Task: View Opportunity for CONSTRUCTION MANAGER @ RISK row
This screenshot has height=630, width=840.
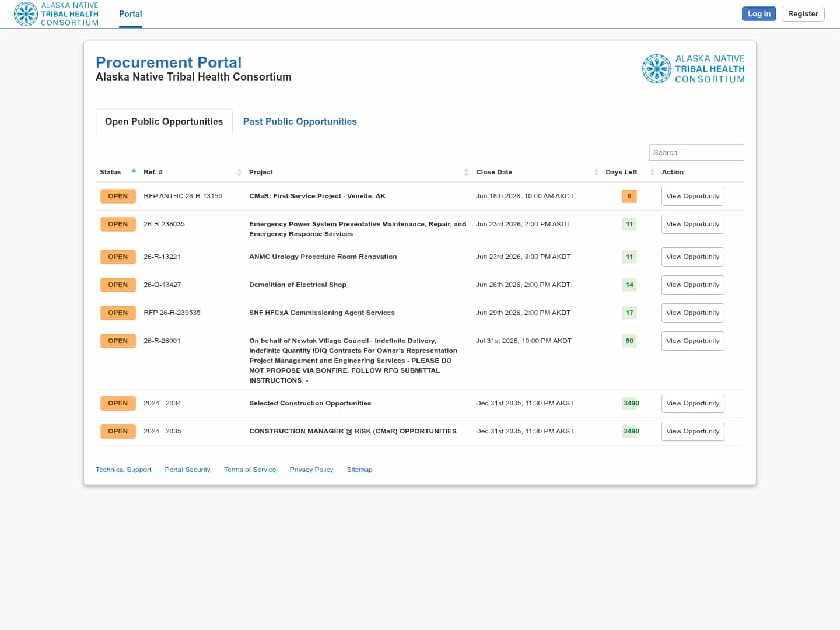Action: point(693,431)
